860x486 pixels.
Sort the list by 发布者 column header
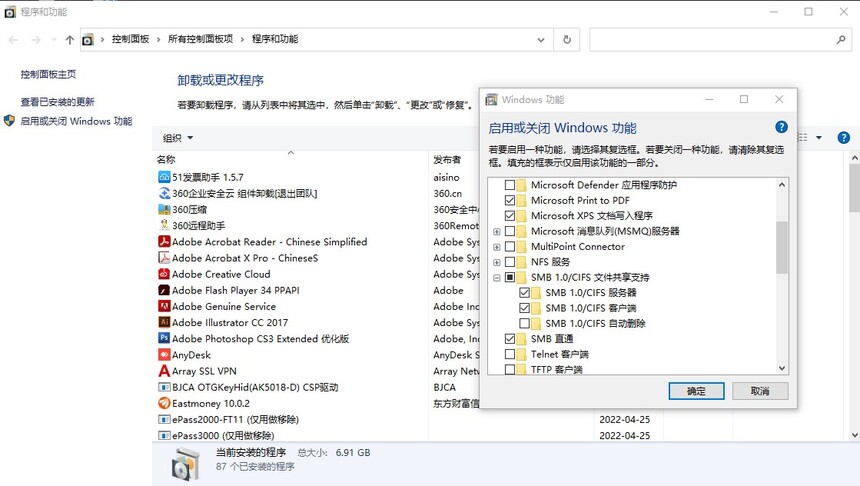click(x=447, y=160)
